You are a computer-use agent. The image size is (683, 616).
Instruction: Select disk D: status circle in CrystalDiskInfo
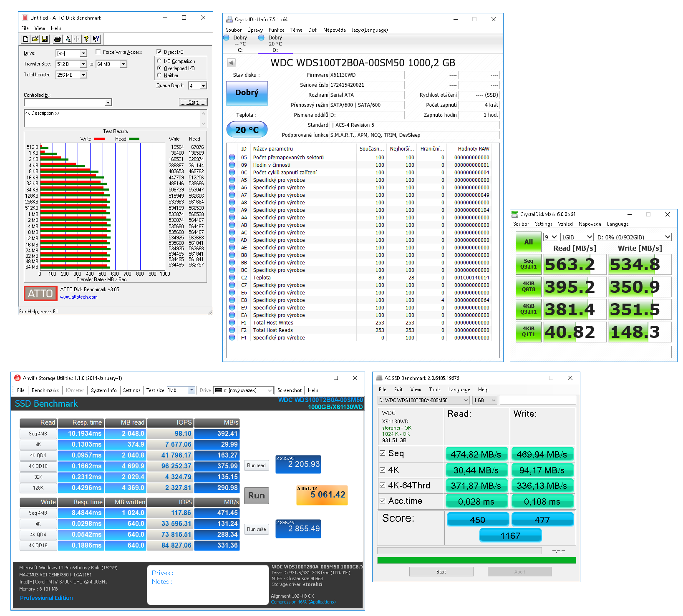[x=261, y=38]
